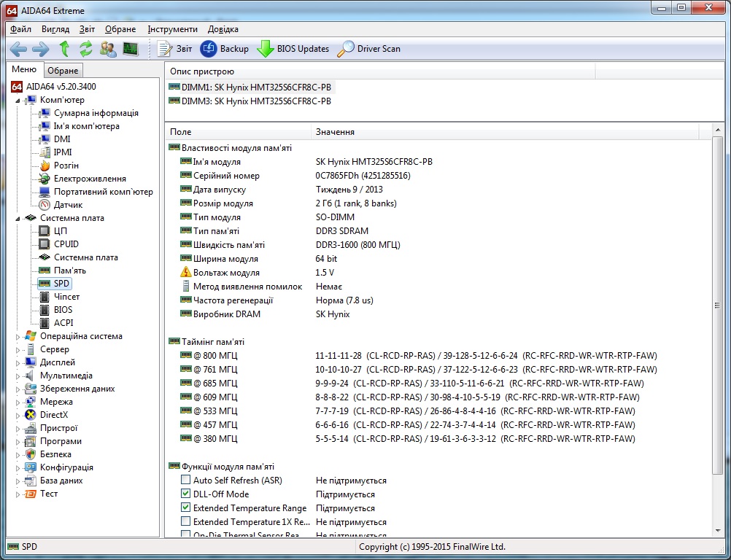
Task: Expand Операційна система node
Action: click(18, 336)
